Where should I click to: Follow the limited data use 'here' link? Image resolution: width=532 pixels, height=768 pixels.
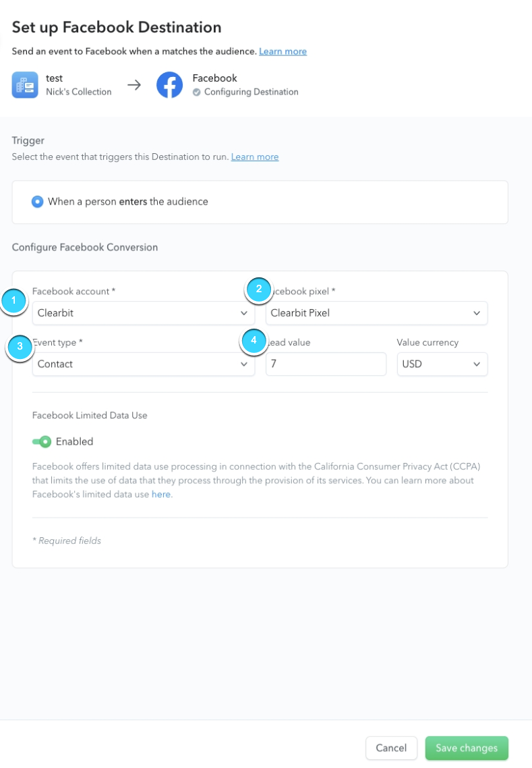coord(161,494)
